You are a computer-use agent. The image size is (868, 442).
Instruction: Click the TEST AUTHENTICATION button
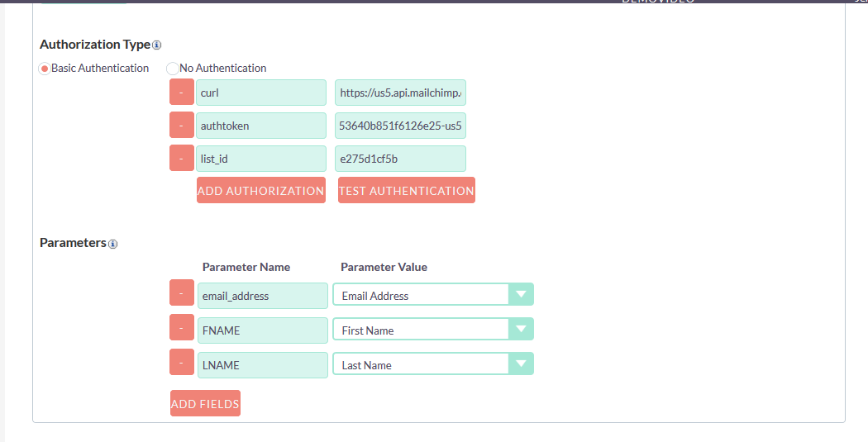pos(407,190)
